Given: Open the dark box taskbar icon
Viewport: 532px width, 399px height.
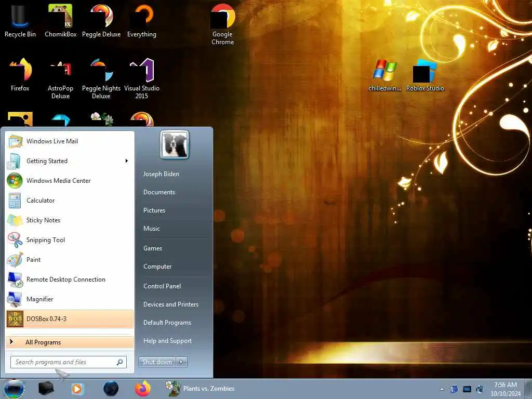Looking at the screenshot, I should [46, 389].
